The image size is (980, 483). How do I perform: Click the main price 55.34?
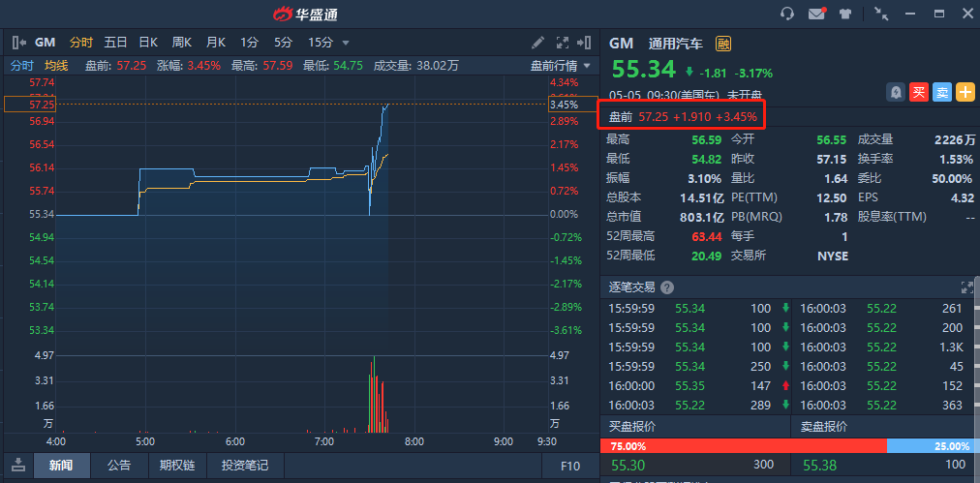[644, 69]
